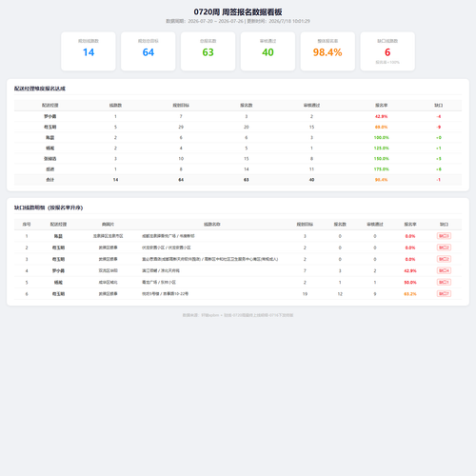Click the orange 98.4% in the total row
476x476 pixels.
pyautogui.click(x=382, y=180)
